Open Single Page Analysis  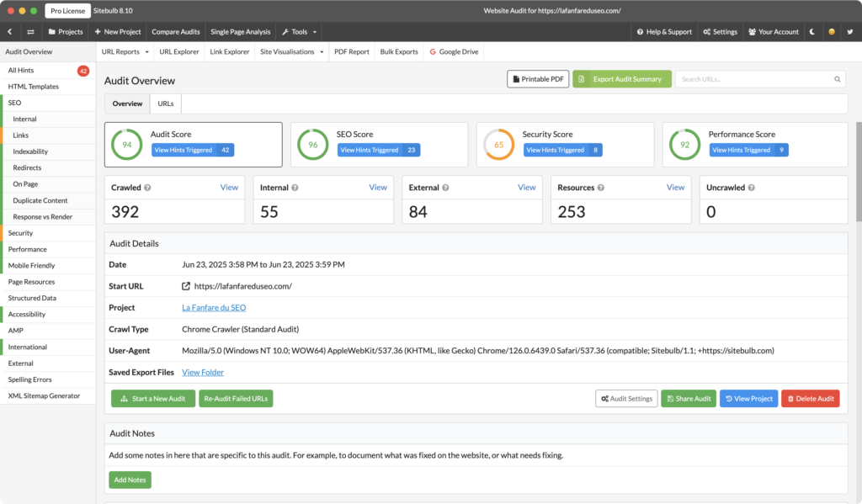240,32
